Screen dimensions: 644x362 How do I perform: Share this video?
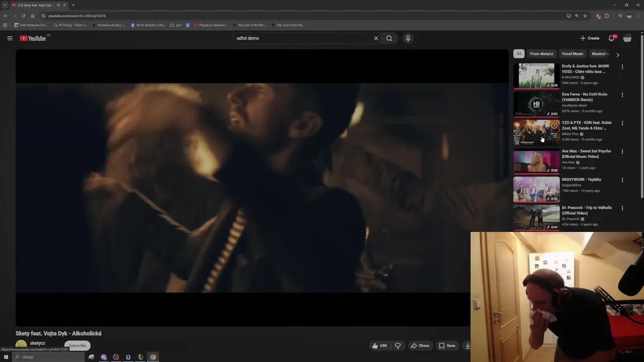pos(420,345)
